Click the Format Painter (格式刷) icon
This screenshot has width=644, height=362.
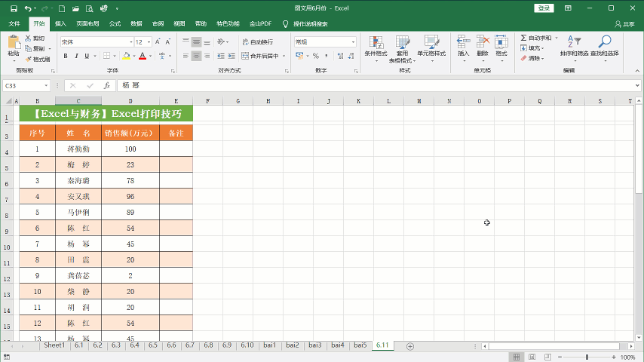(28, 59)
